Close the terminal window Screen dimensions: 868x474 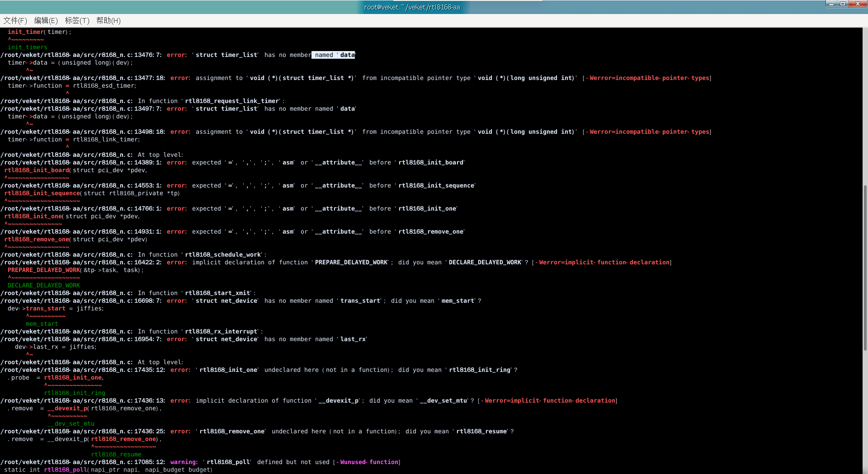point(858,4)
